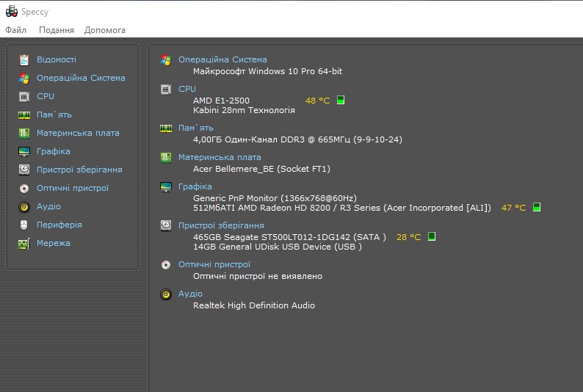The width and height of the screenshot is (583, 392).
Task: Click the optical disc icon in sidebar
Action: pos(24,188)
